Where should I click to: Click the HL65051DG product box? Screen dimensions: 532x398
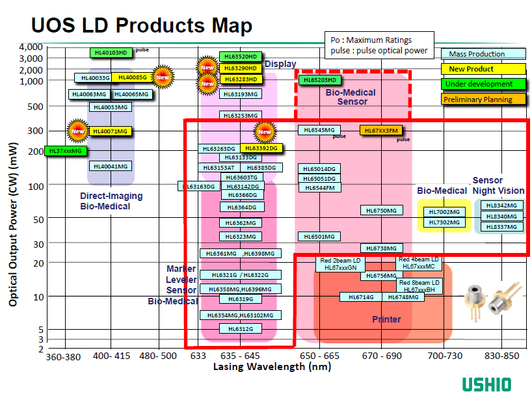(319, 178)
